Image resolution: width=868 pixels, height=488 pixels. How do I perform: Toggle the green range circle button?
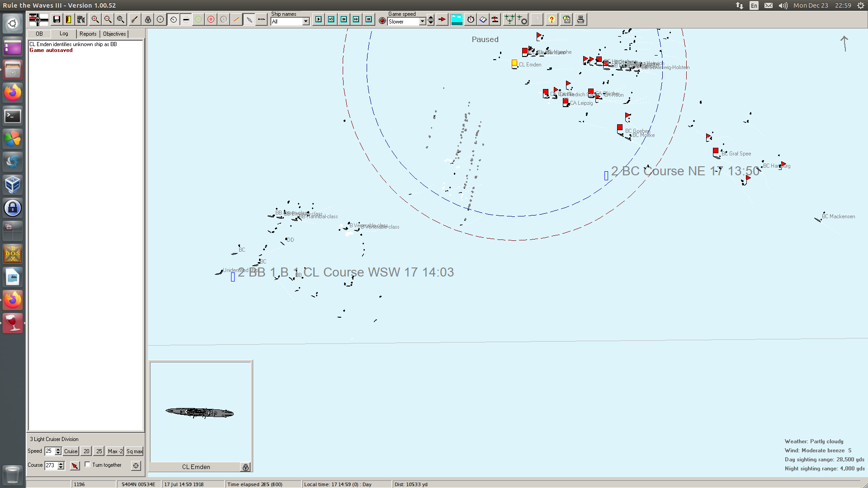(198, 19)
